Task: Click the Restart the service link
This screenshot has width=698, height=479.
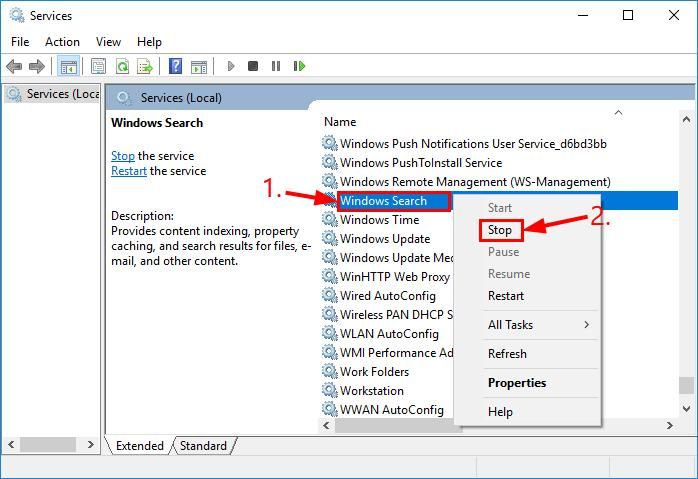Action: coord(129,171)
